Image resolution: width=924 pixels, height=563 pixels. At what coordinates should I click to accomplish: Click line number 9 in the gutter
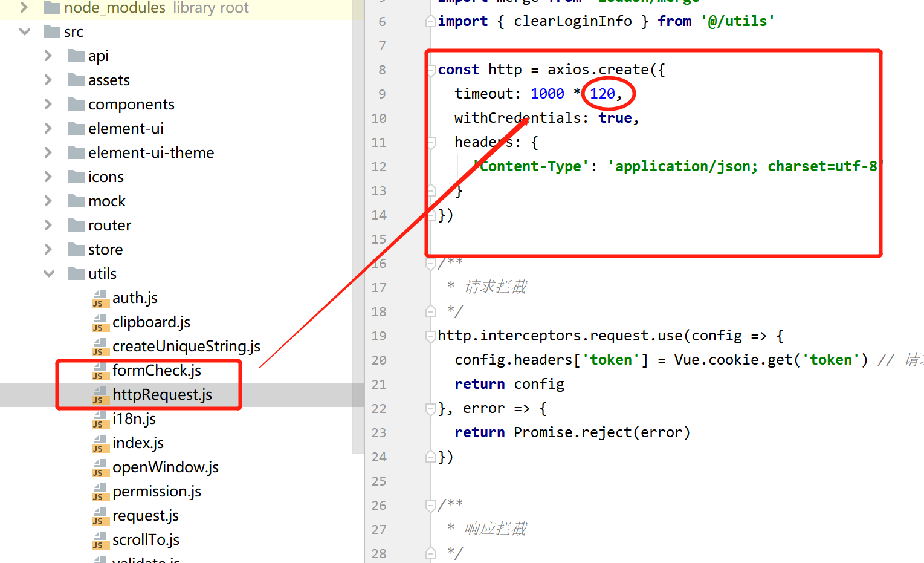382,94
